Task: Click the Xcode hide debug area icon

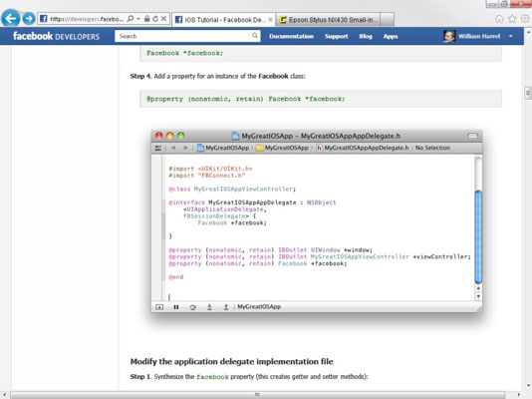Action: tap(159, 307)
